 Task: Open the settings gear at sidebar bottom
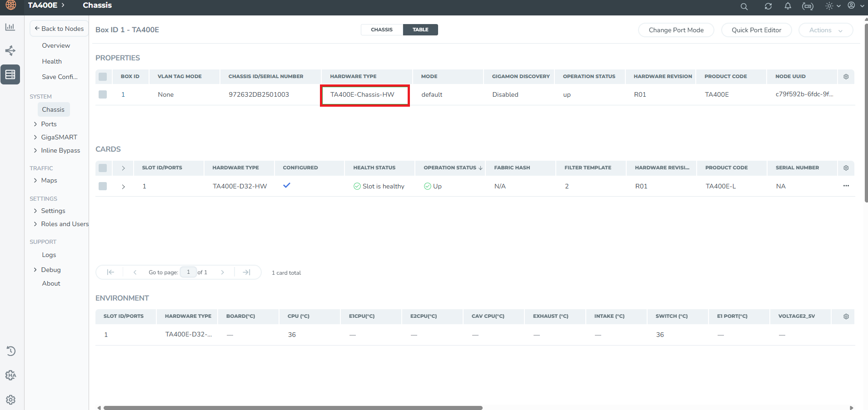11,400
